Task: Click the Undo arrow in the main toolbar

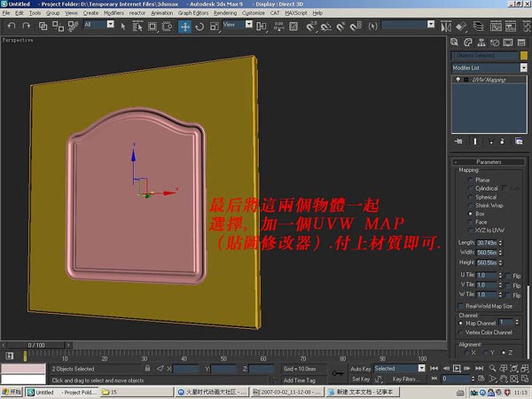Action: pos(12,26)
